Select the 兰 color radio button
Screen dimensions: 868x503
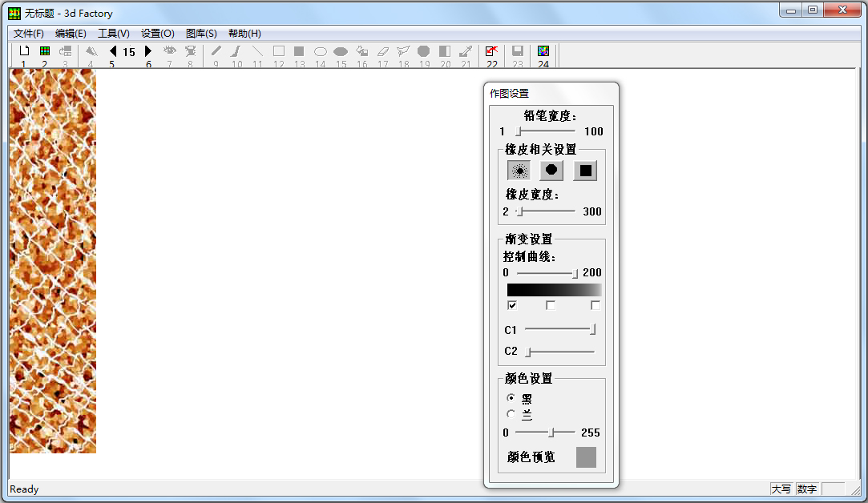coord(511,414)
